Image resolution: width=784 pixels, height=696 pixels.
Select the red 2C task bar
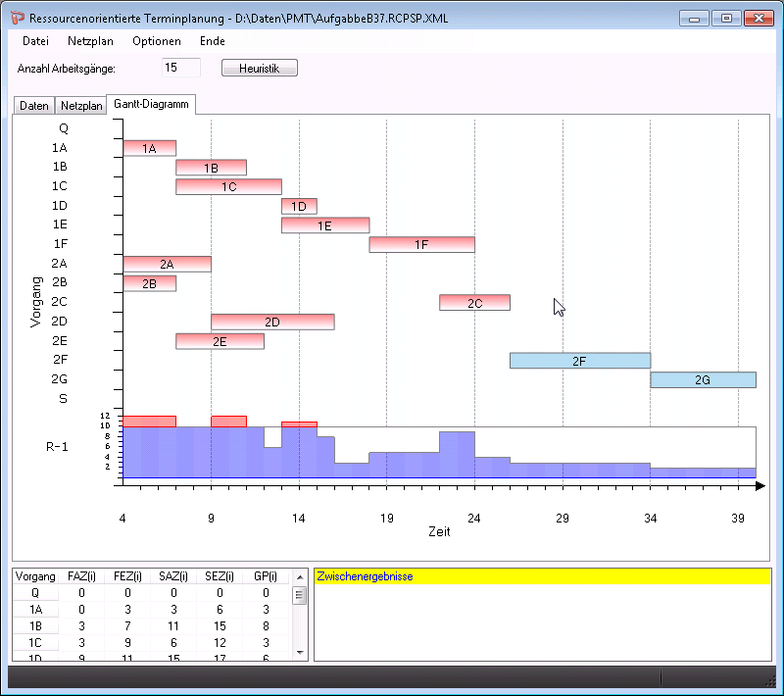point(474,303)
